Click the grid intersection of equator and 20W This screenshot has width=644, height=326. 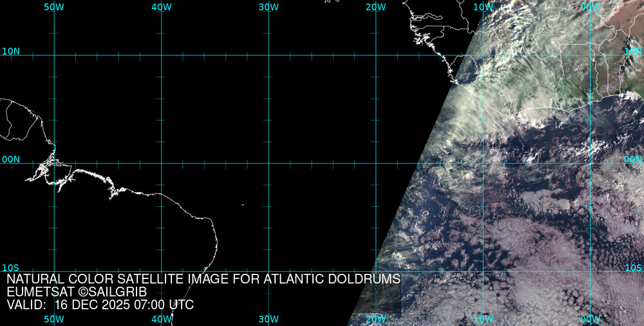(x=375, y=163)
